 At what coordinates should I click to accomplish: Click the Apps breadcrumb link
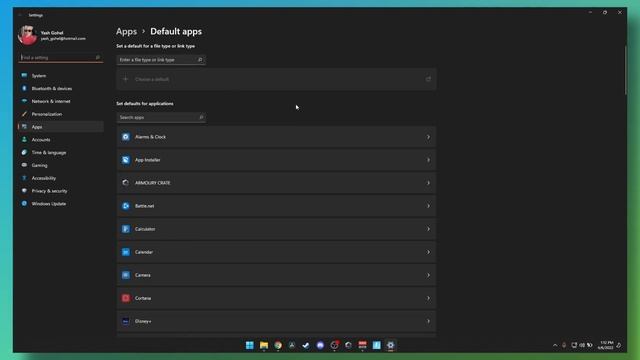[127, 31]
